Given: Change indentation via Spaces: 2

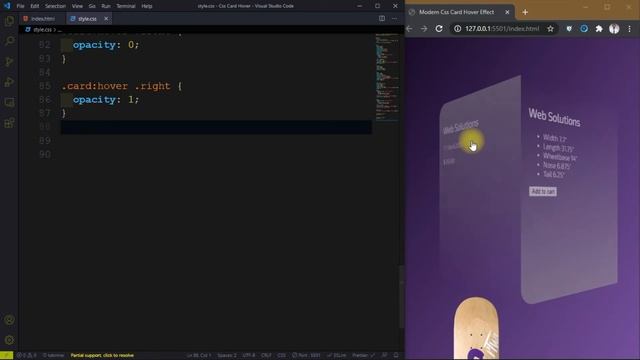Looking at the screenshot, I should point(227,356).
